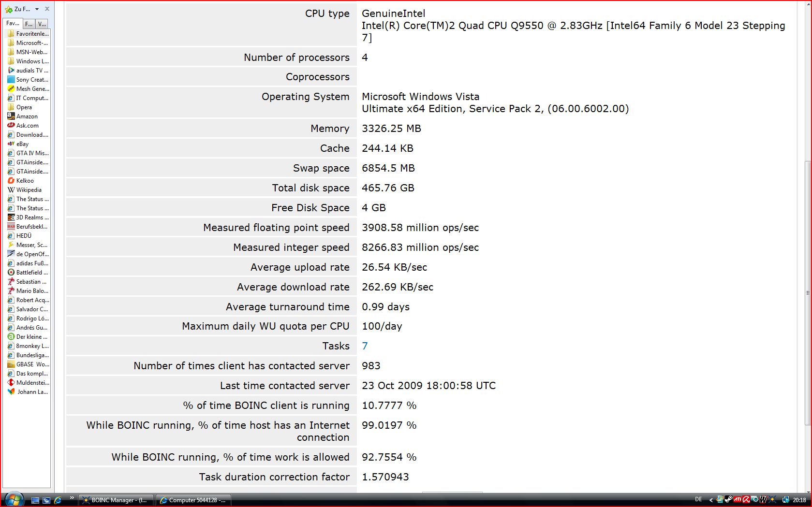The image size is (812, 507).
Task: Open the Bundesliga favorite
Action: [x=28, y=355]
